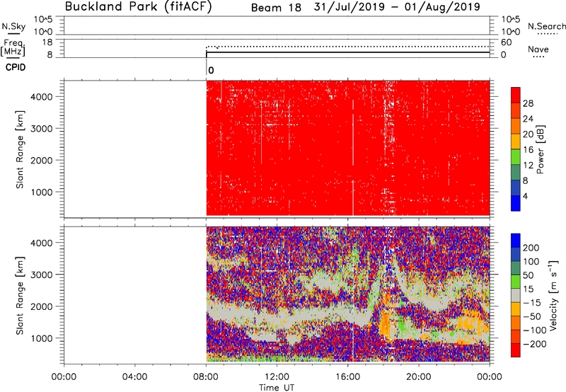Click the blue bottom segment of power bar

[516, 203]
